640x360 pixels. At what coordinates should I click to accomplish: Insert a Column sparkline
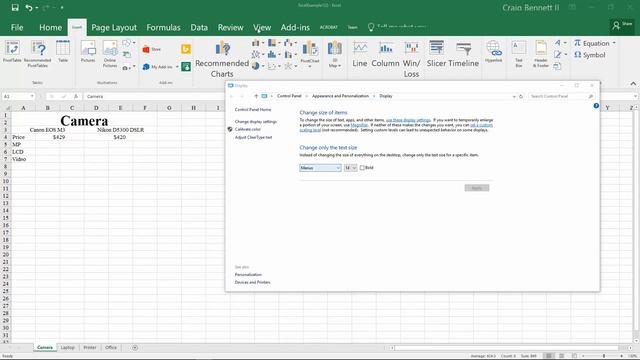[385, 54]
